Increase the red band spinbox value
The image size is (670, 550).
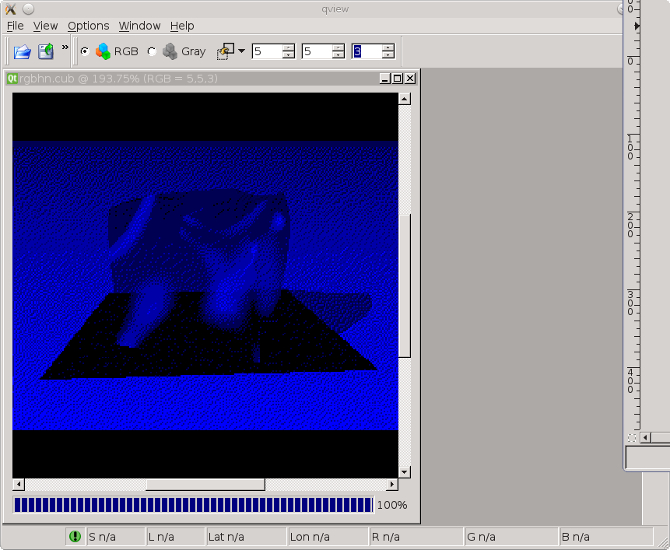click(x=288, y=47)
